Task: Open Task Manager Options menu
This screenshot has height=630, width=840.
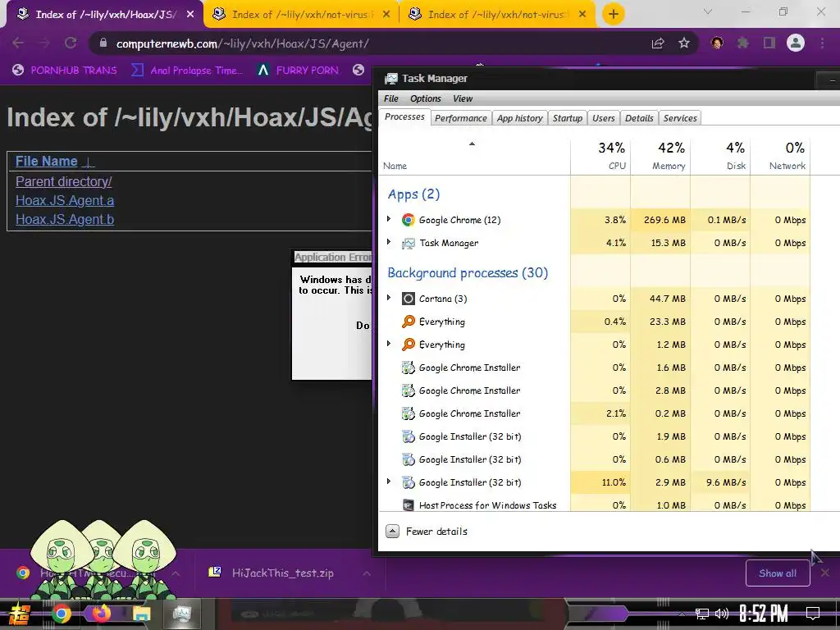Action: pos(426,98)
